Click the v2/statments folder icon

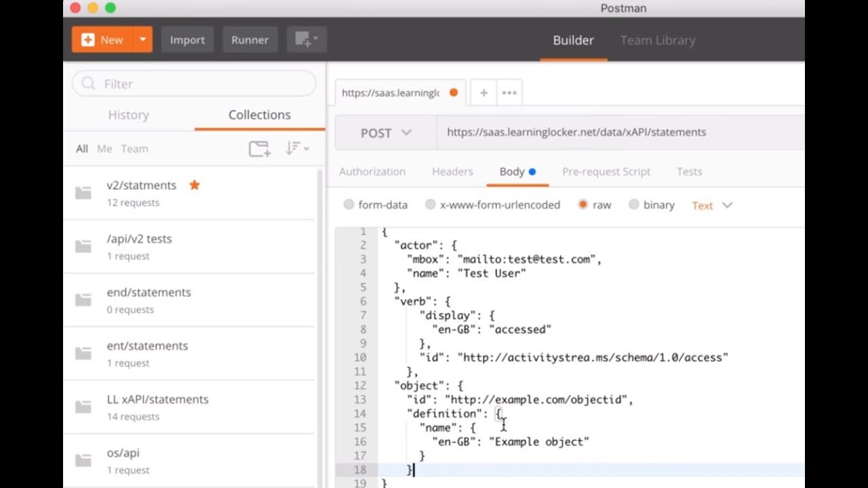83,193
